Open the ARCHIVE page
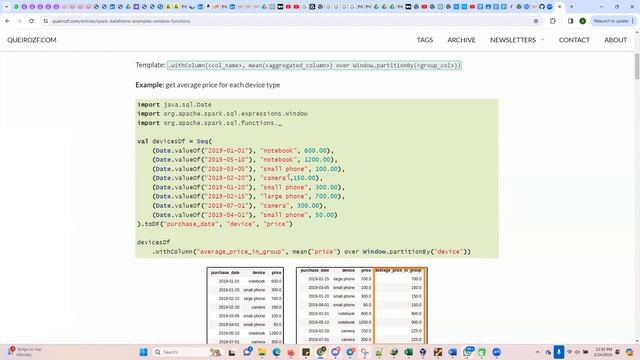This screenshot has height=360, width=640. pyautogui.click(x=461, y=40)
